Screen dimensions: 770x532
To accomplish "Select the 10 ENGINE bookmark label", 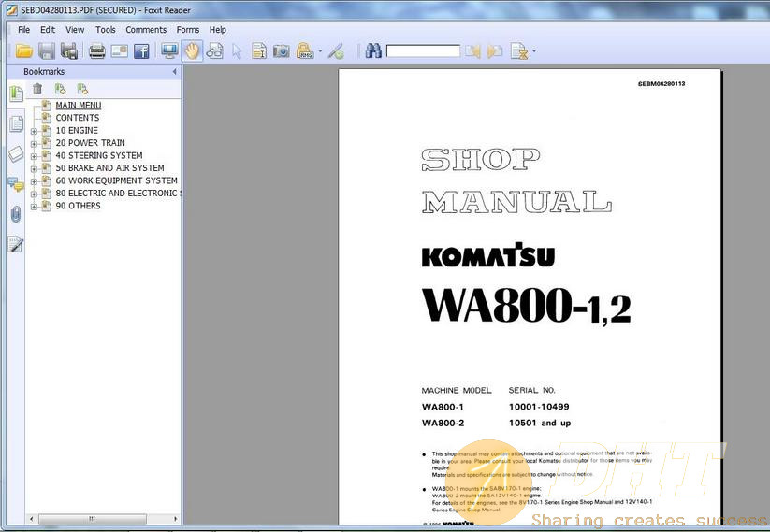I will 77,130.
